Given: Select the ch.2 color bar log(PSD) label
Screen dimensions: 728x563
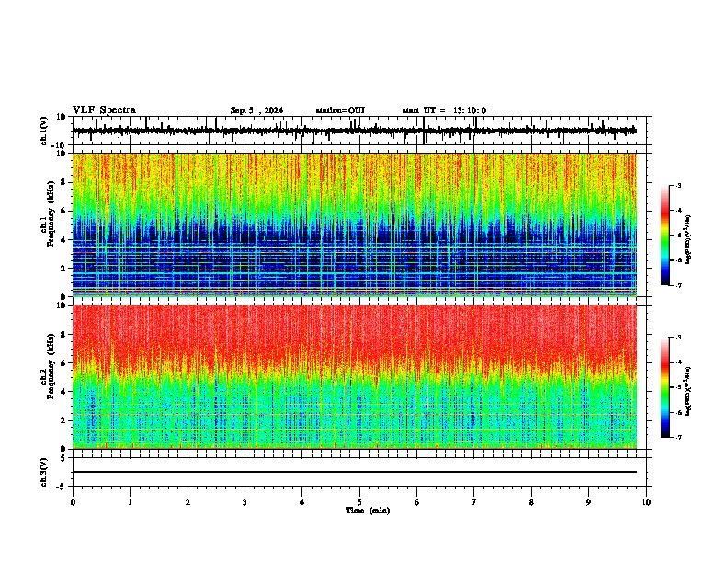Looking at the screenshot, I should point(688,391).
